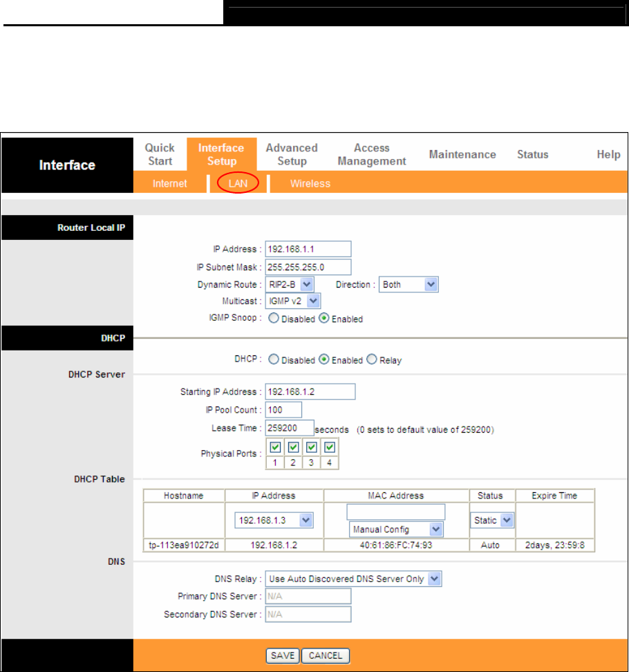Uncheck physical port 4 checkbox

click(x=330, y=447)
